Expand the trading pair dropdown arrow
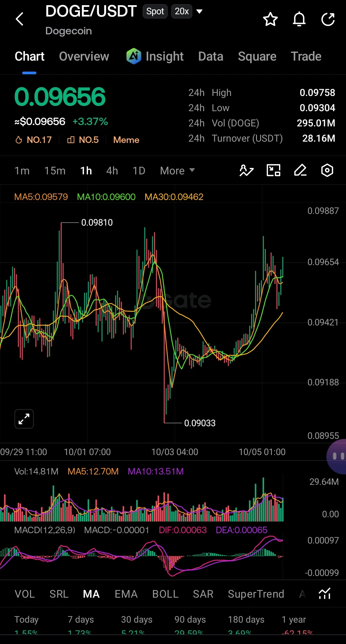The width and height of the screenshot is (346, 644). pyautogui.click(x=199, y=12)
